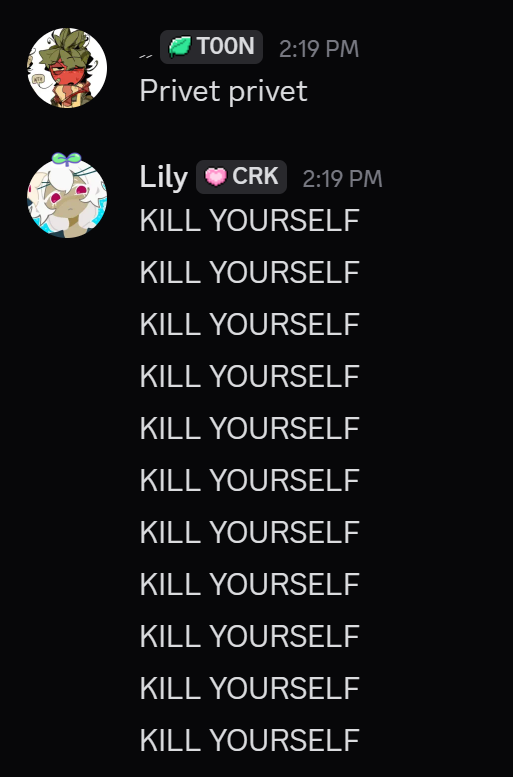Click the 2:19 PM timestamp beside TOON tag

319,49
